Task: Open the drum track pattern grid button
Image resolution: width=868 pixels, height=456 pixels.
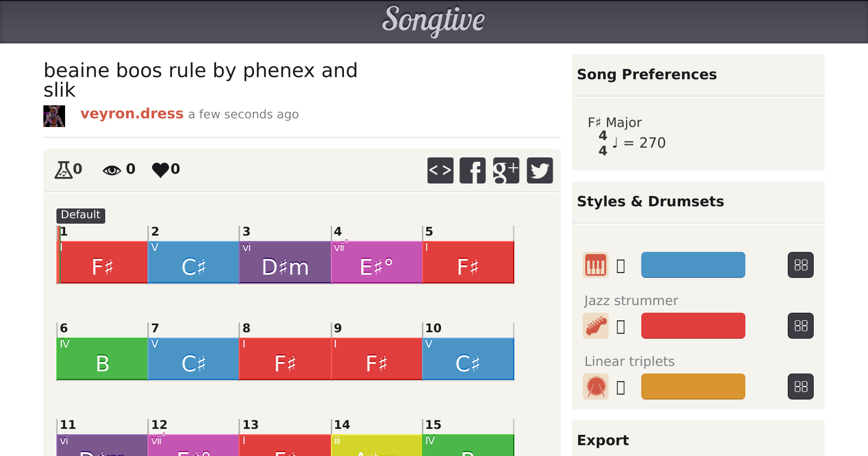Action: (800, 387)
